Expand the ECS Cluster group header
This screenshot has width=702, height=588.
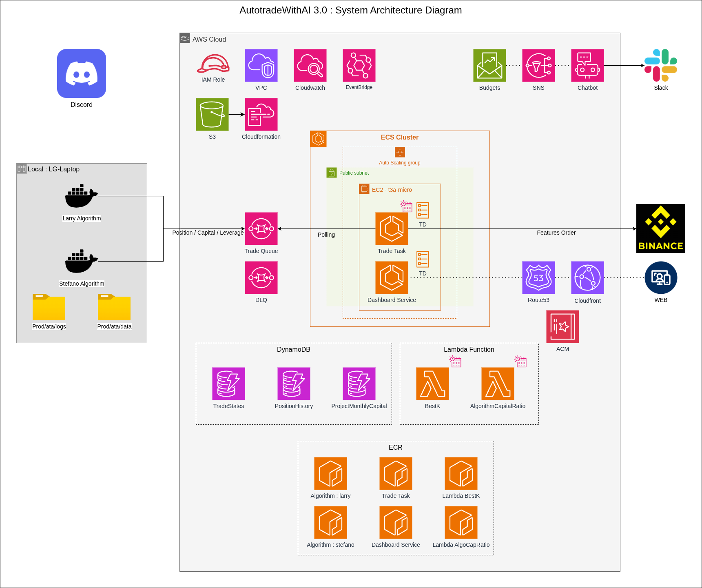pos(318,139)
